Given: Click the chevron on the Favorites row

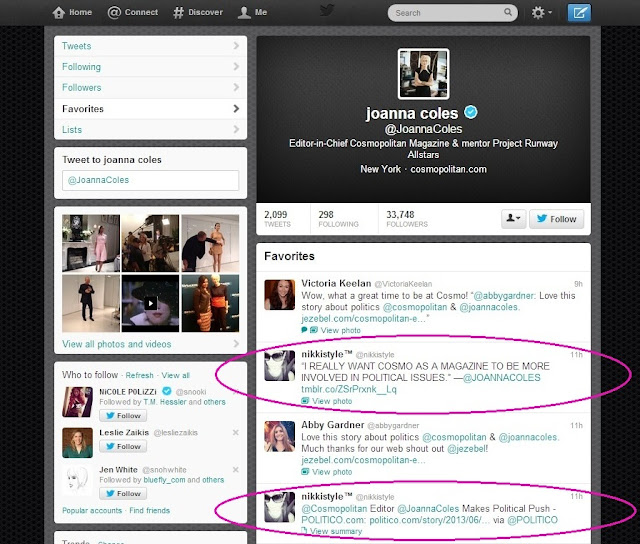Looking at the screenshot, I should point(236,108).
